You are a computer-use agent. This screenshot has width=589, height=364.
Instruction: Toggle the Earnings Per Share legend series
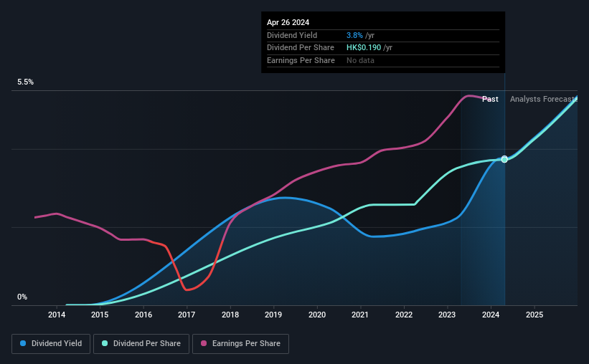(240, 344)
